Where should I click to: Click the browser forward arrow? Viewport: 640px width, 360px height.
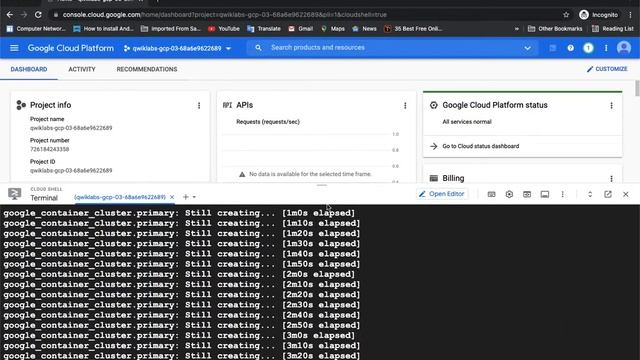pyautogui.click(x=24, y=15)
